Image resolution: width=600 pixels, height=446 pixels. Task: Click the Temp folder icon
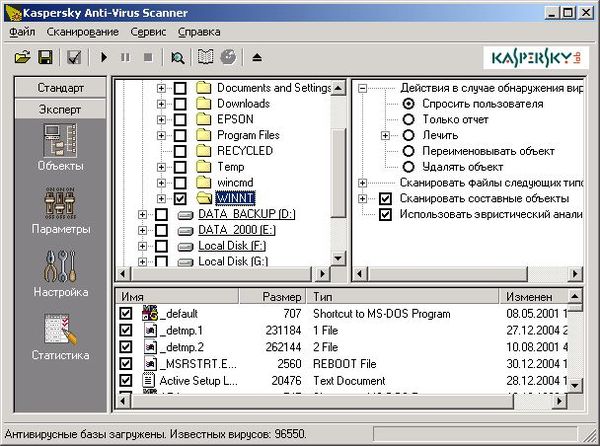(204, 167)
